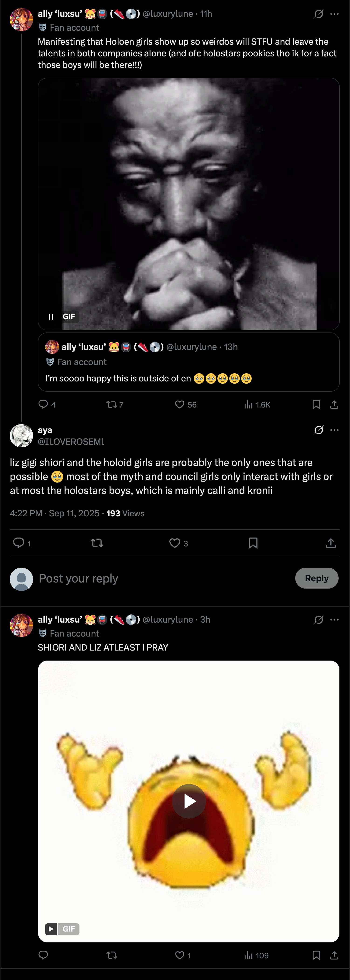350x980 pixels.
Task: Like the top tweet with 56 likes
Action: point(180,404)
